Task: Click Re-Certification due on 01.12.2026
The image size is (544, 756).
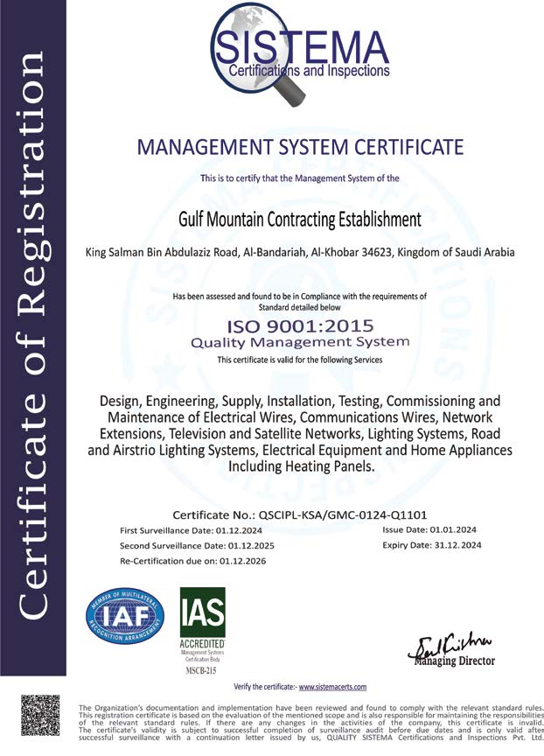Action: [192, 561]
